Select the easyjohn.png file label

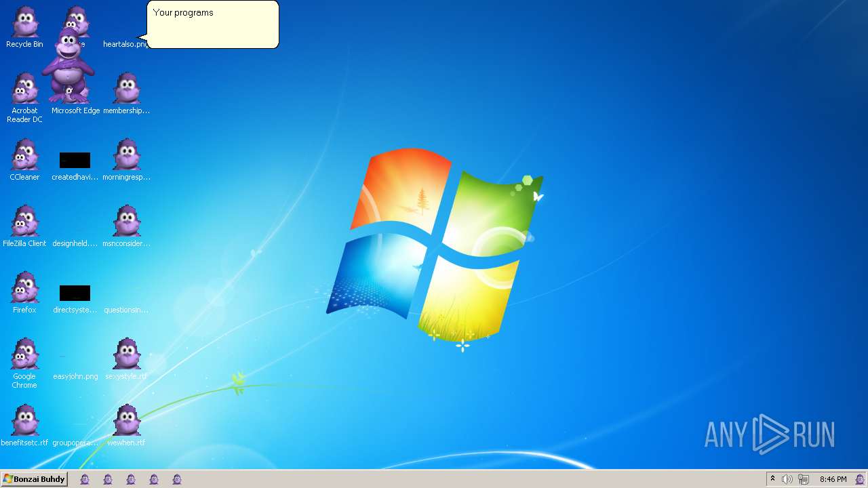point(75,376)
